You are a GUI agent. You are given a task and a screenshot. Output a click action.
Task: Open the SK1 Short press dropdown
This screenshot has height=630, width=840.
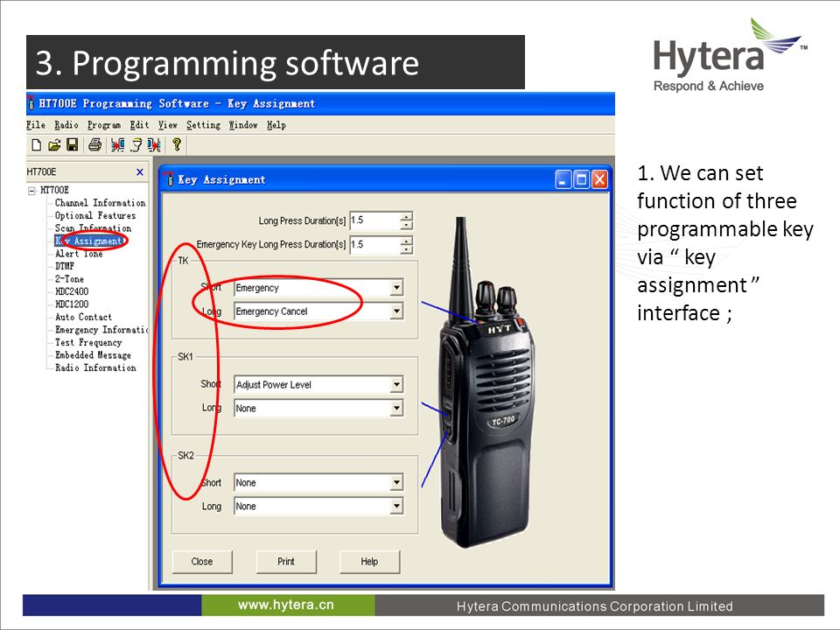pos(396,385)
